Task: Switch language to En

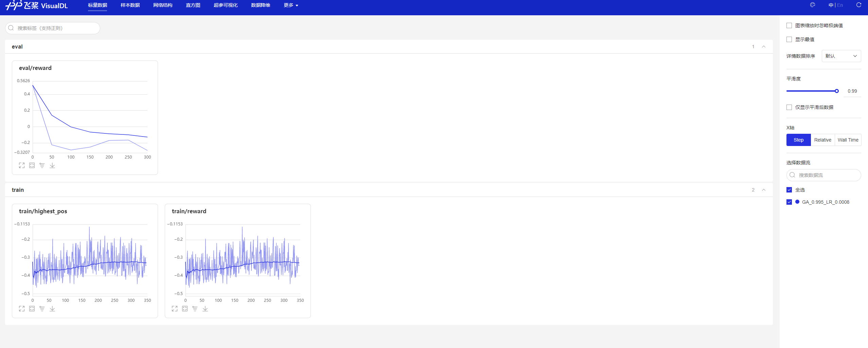Action: tap(840, 5)
